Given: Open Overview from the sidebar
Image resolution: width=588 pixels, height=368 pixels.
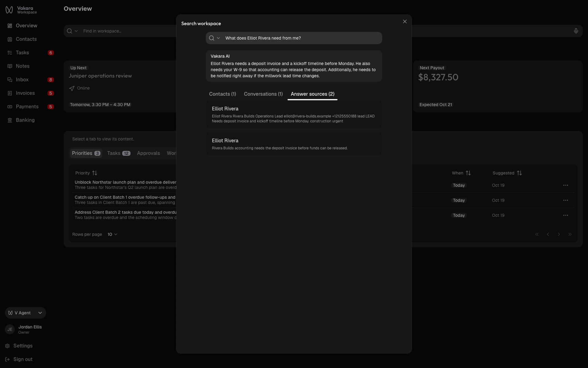Looking at the screenshot, I should pos(26,26).
